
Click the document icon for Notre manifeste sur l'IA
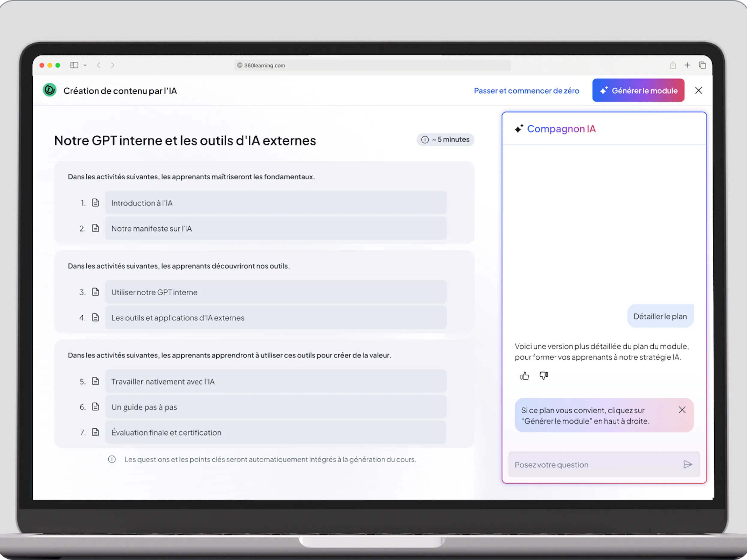coord(96,228)
